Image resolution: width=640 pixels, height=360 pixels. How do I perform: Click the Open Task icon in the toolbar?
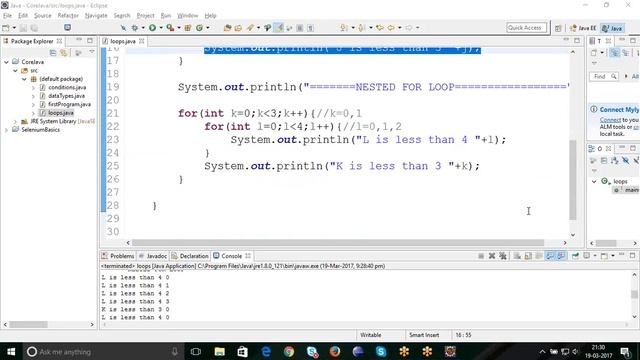pyautogui.click(x=238, y=28)
